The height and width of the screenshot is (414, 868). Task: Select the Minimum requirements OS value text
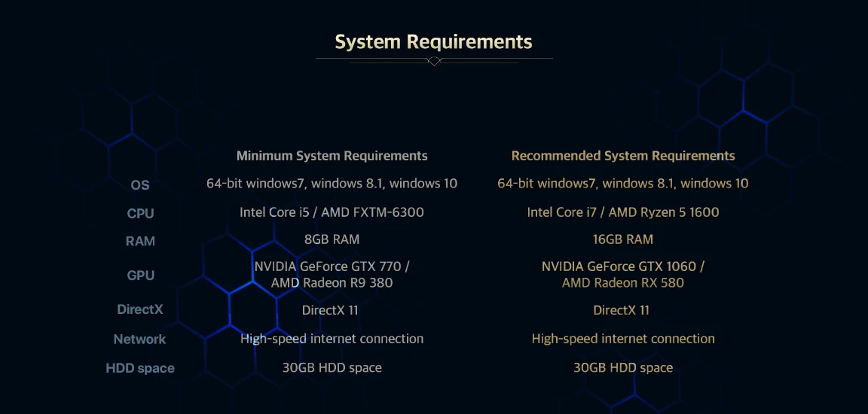coord(332,184)
